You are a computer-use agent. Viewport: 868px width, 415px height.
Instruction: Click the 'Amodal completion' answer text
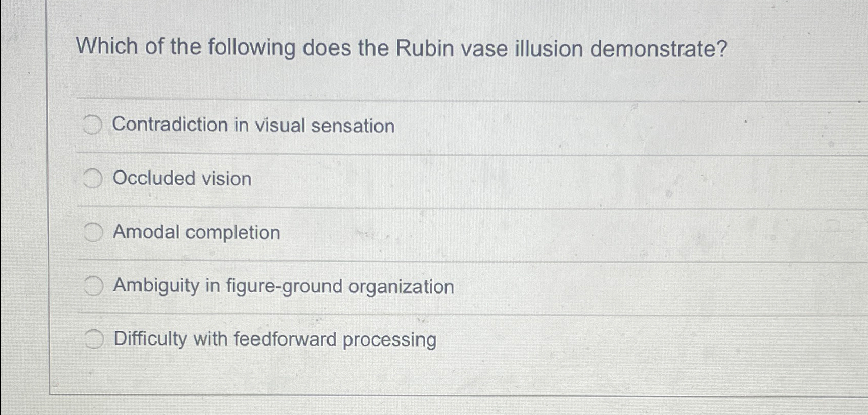point(196,233)
